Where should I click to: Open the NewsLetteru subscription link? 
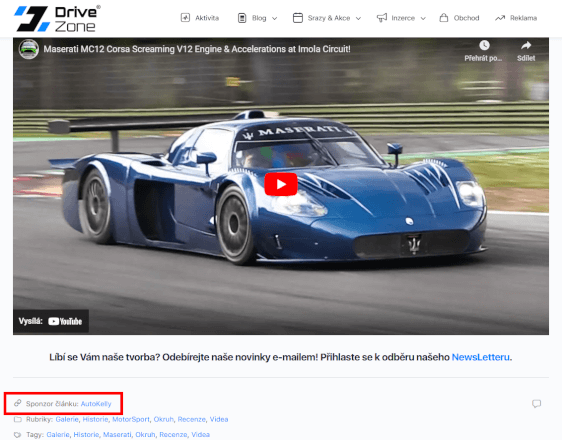click(x=481, y=357)
